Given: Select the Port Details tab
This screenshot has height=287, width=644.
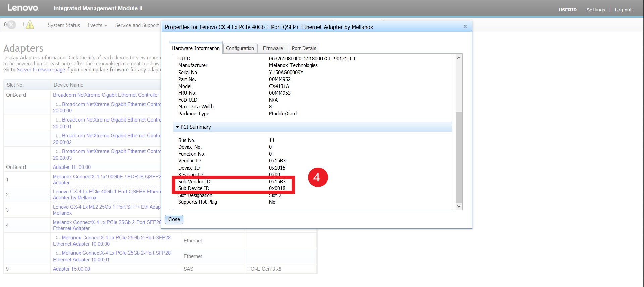Looking at the screenshot, I should tap(304, 48).
